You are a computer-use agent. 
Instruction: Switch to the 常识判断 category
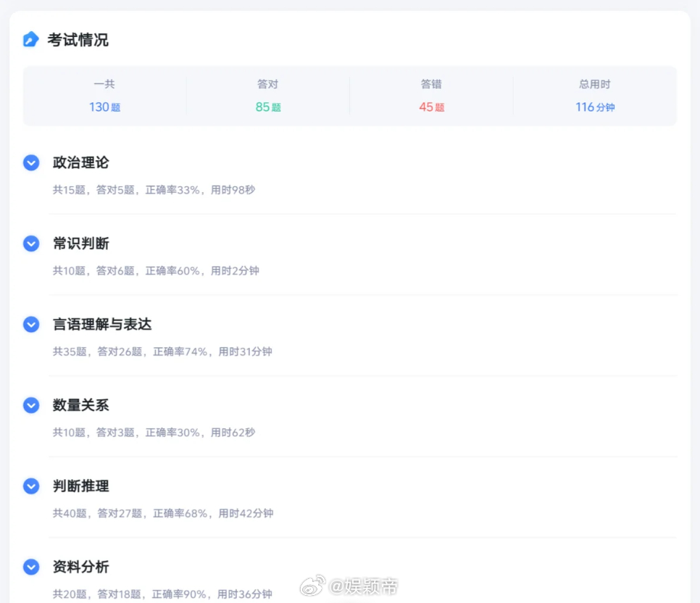pos(80,244)
